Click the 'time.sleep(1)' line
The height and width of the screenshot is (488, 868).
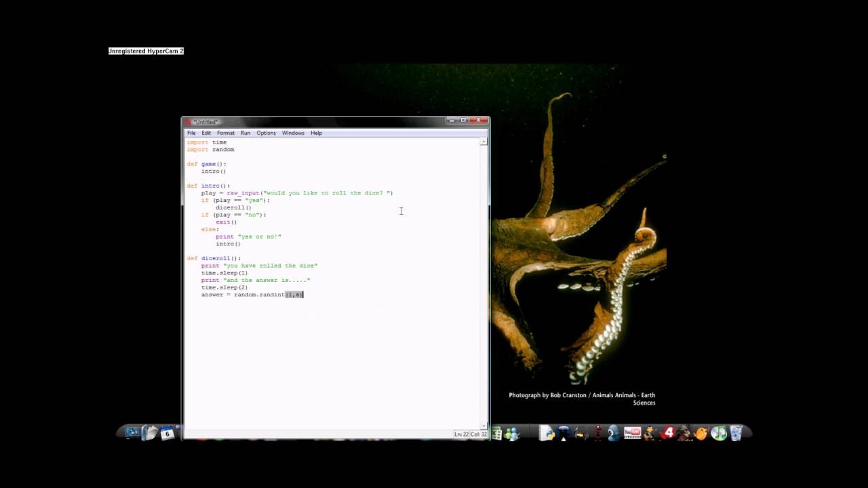pos(224,273)
